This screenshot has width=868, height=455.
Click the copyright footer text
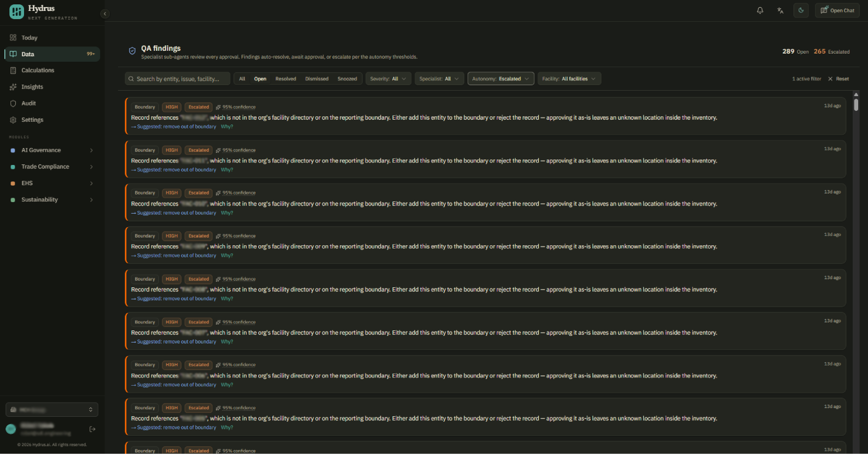pos(52,445)
